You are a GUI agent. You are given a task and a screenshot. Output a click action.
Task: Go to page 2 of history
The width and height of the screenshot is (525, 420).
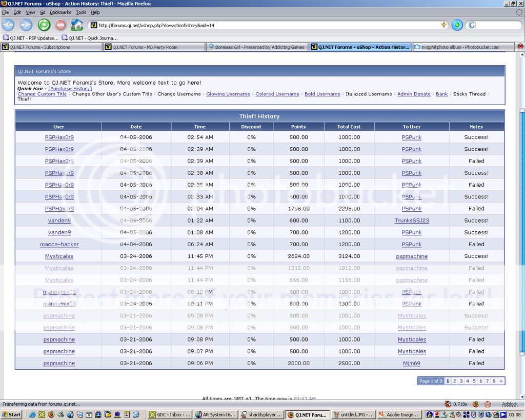454,381
